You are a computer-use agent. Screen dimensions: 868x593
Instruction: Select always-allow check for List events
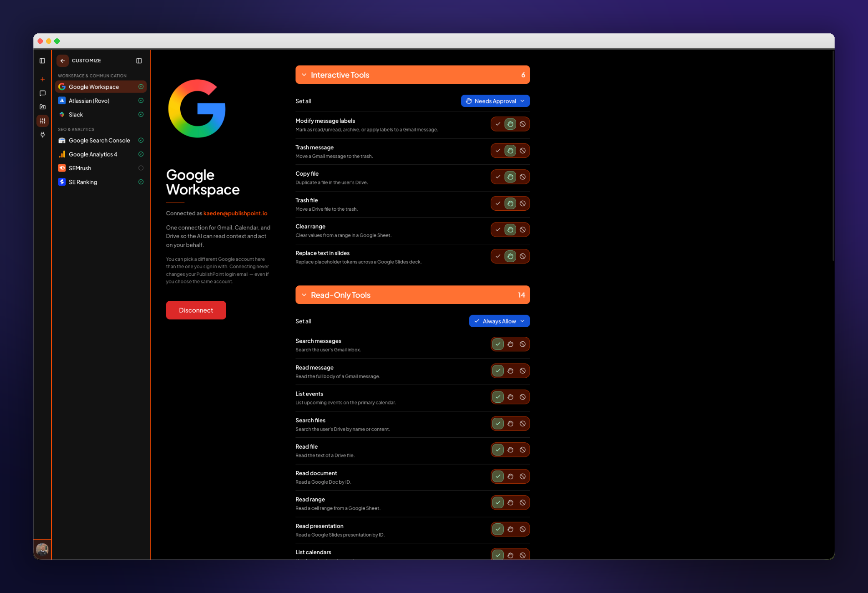498,397
